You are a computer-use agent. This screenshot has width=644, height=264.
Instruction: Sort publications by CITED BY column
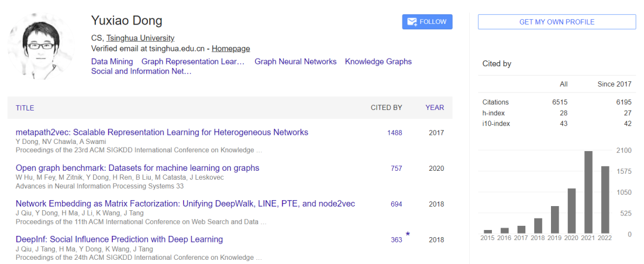click(x=386, y=108)
